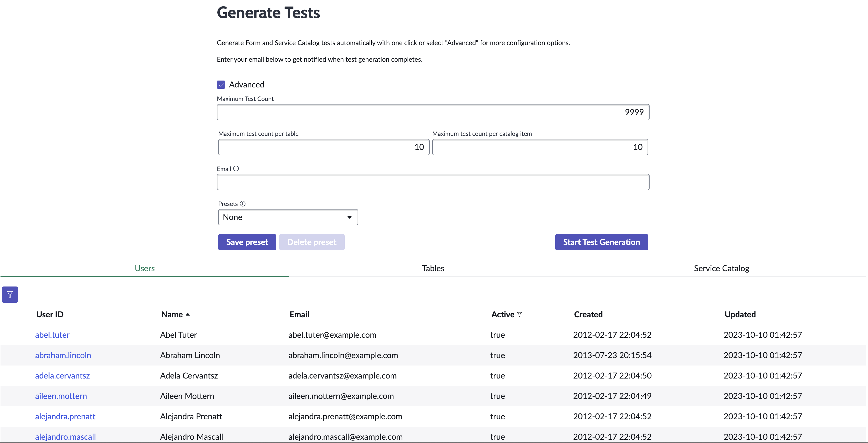
Task: Click the Generate Tests heading
Action: tap(268, 13)
